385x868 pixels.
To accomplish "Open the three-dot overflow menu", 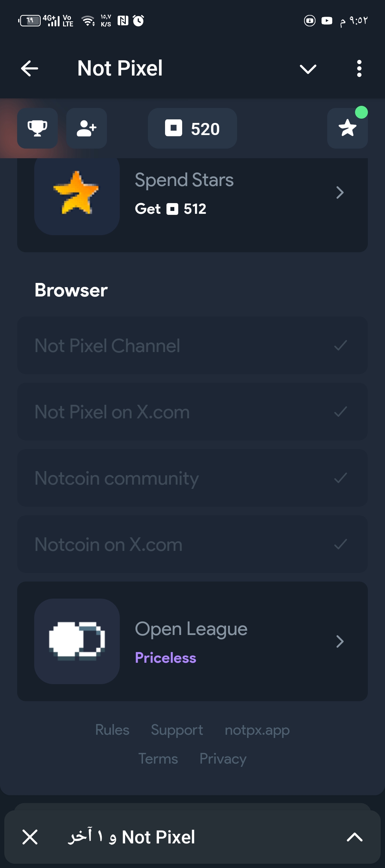I will pos(359,68).
